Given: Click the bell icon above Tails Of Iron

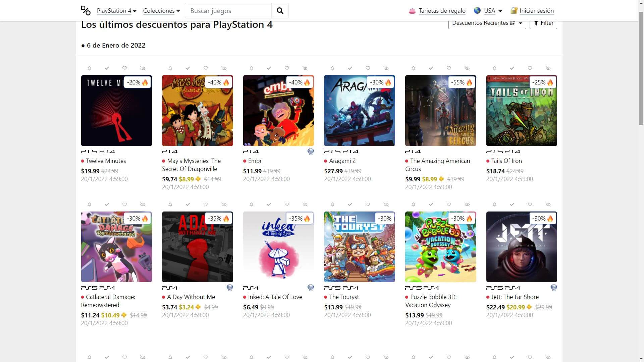Looking at the screenshot, I should pos(494,68).
